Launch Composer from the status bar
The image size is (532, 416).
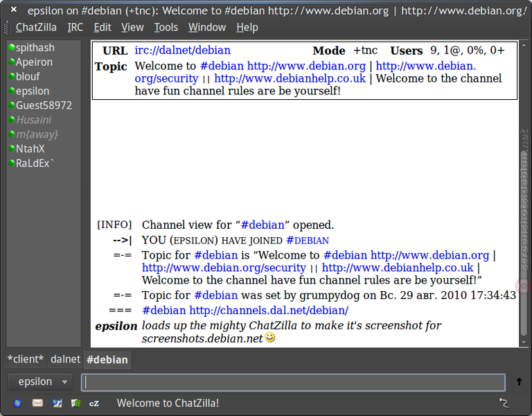tap(57, 403)
